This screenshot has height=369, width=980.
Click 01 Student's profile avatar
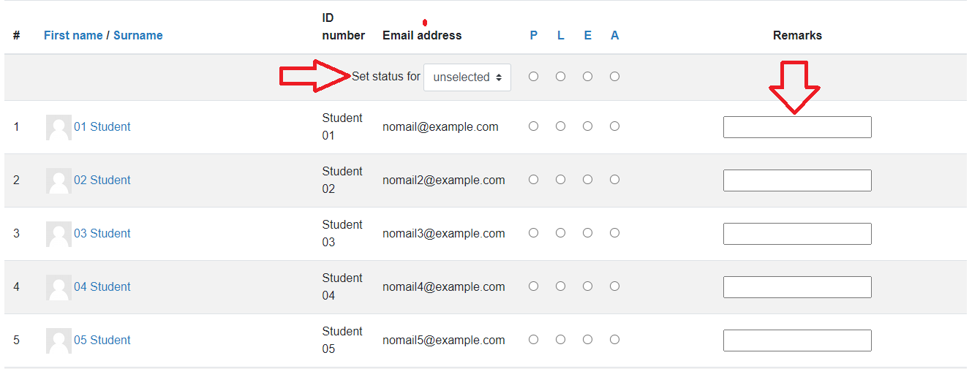pyautogui.click(x=59, y=127)
